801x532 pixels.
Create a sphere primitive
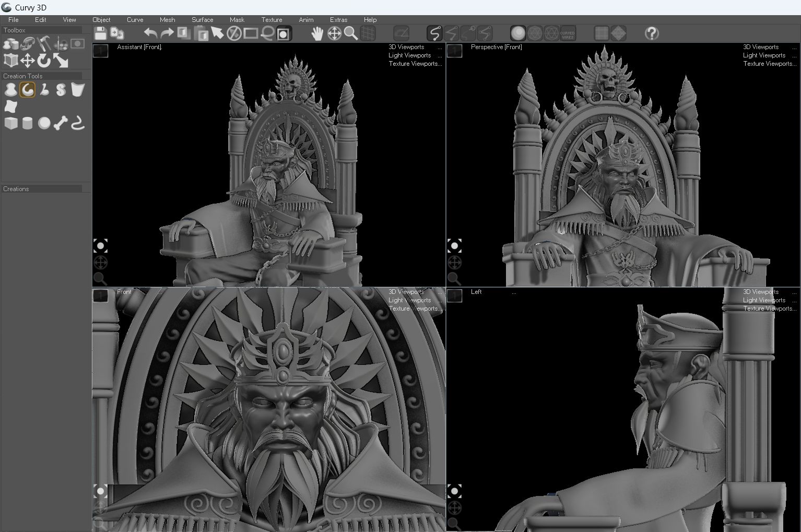(x=44, y=123)
